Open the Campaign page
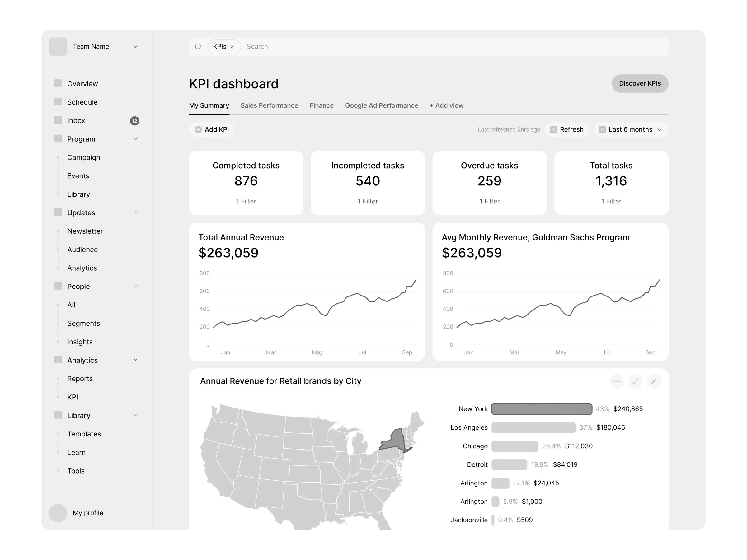The width and height of the screenshot is (747, 560). [83, 157]
